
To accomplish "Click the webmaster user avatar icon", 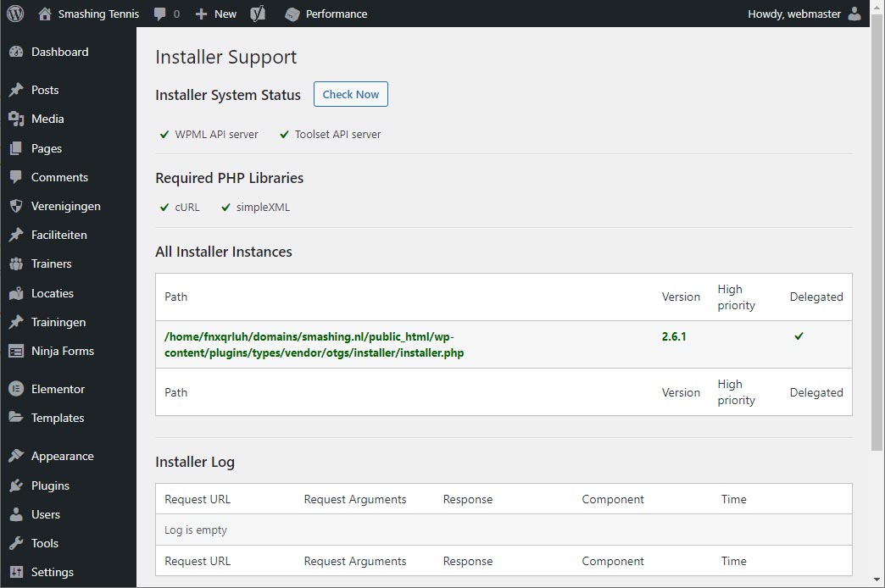I will (854, 14).
